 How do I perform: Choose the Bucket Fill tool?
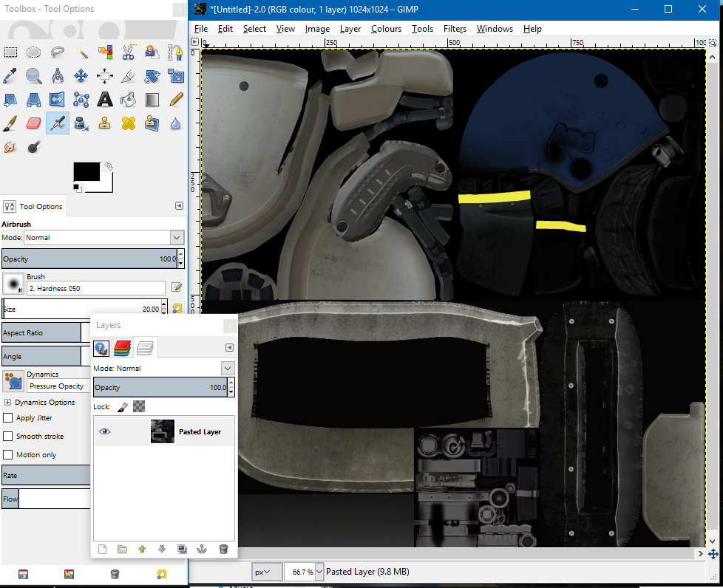point(129,100)
